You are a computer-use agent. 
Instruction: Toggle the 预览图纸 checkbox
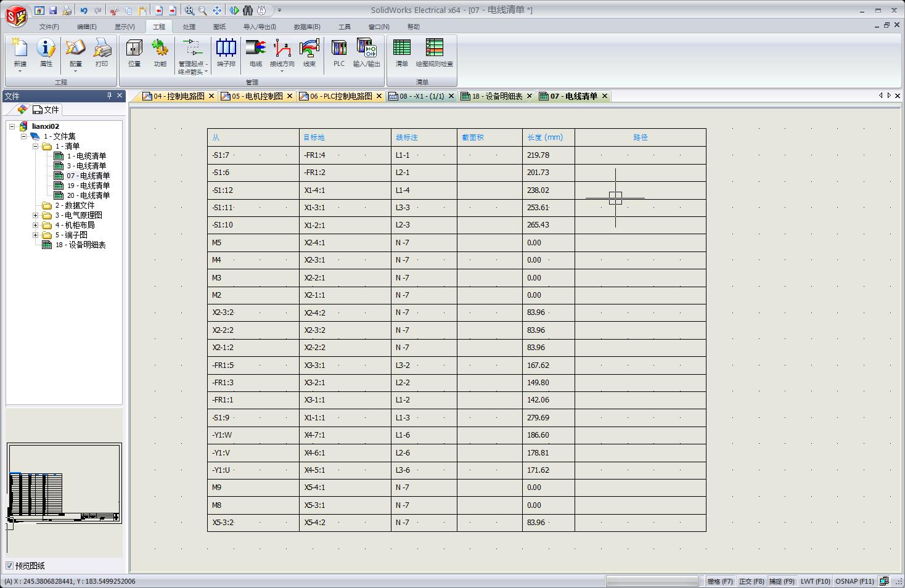click(x=10, y=566)
